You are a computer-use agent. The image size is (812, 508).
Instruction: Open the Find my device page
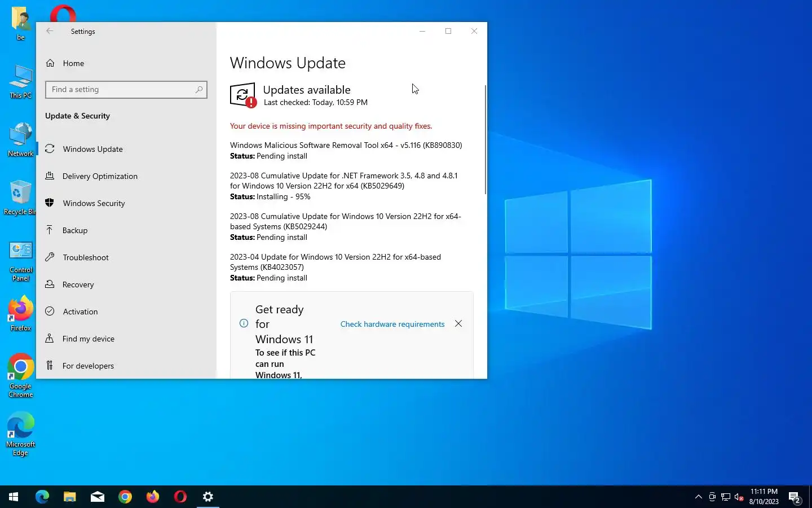(126, 339)
